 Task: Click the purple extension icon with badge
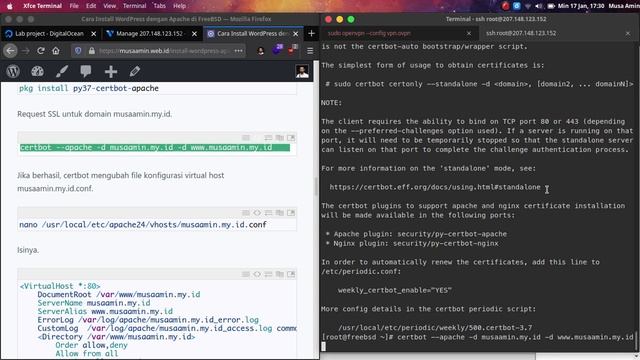click(x=278, y=50)
